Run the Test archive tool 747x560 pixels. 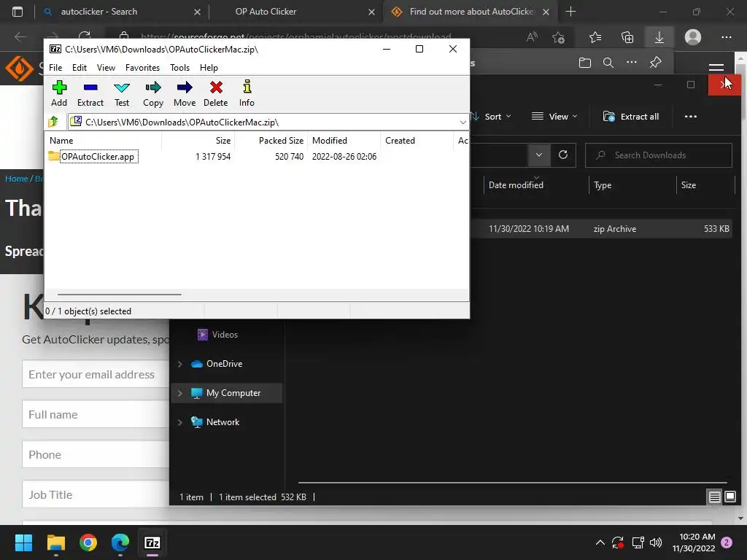pos(122,93)
